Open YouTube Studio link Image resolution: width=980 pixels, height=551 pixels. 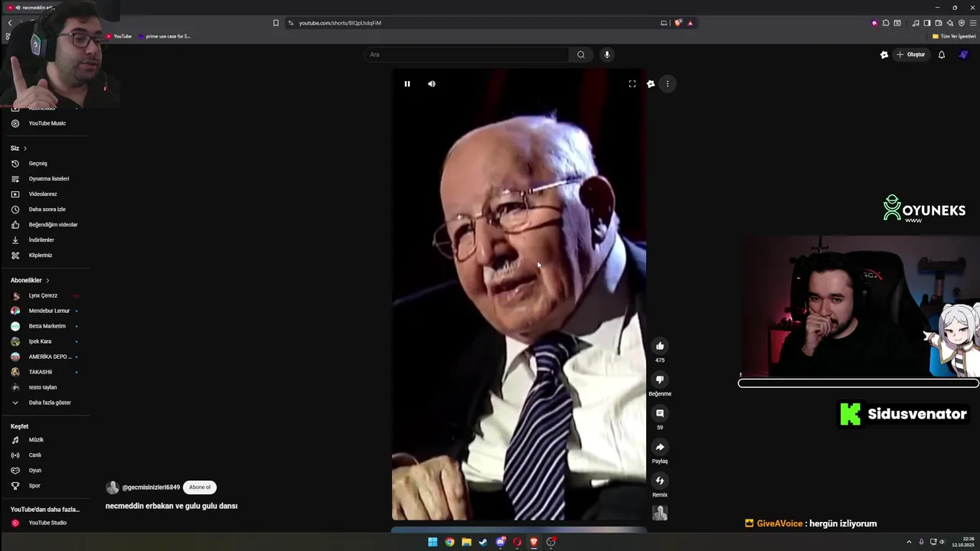[x=46, y=523]
